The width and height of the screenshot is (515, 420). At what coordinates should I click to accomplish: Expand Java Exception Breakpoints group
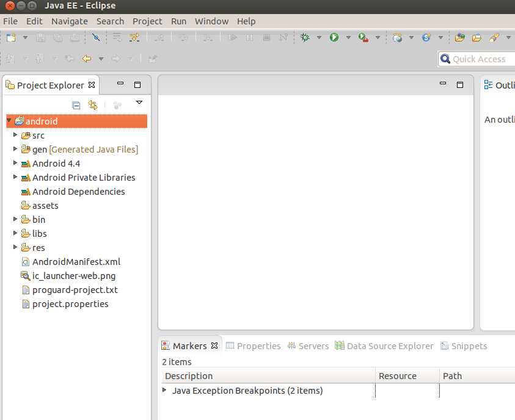[164, 390]
